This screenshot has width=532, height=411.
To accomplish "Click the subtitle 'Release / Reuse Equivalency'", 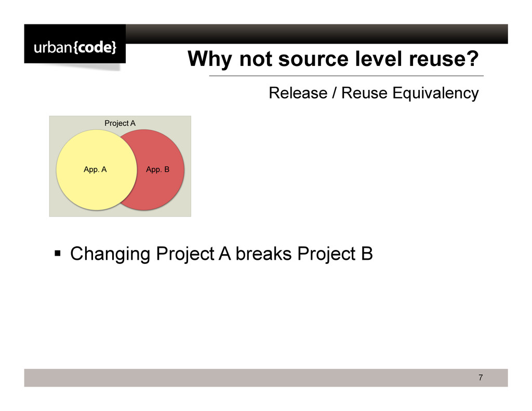I will [374, 93].
